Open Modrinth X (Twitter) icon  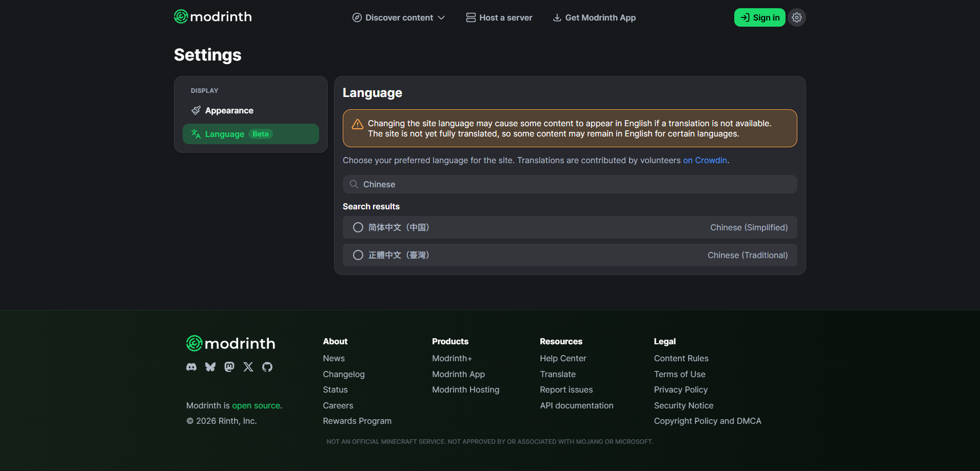pos(248,367)
